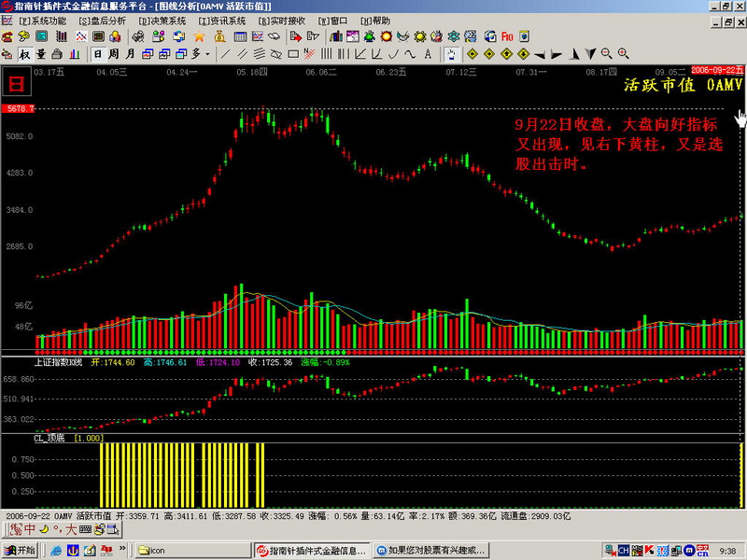The height and width of the screenshot is (560, 747).
Task: Open the 实时接收 menu
Action: [282, 21]
